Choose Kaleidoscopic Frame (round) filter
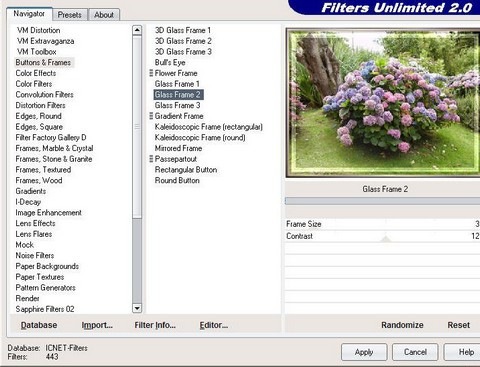Image resolution: width=480 pixels, height=367 pixels. tap(200, 137)
